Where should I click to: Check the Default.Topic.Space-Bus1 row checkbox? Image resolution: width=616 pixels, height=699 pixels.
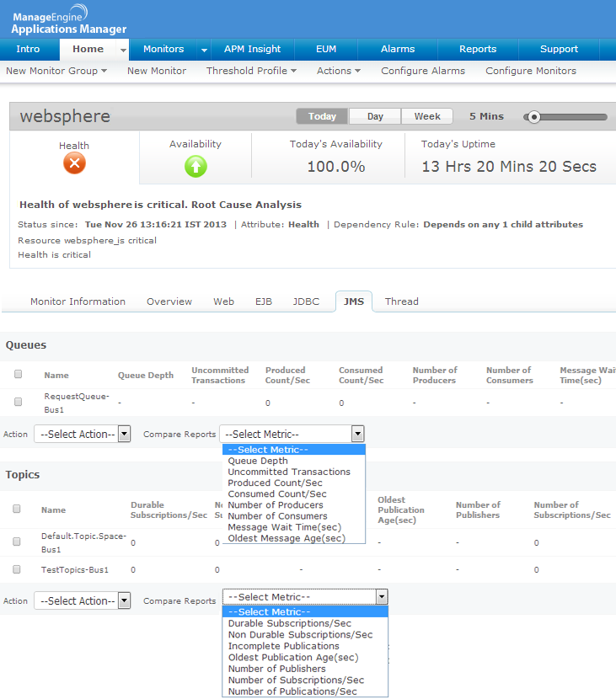click(17, 542)
